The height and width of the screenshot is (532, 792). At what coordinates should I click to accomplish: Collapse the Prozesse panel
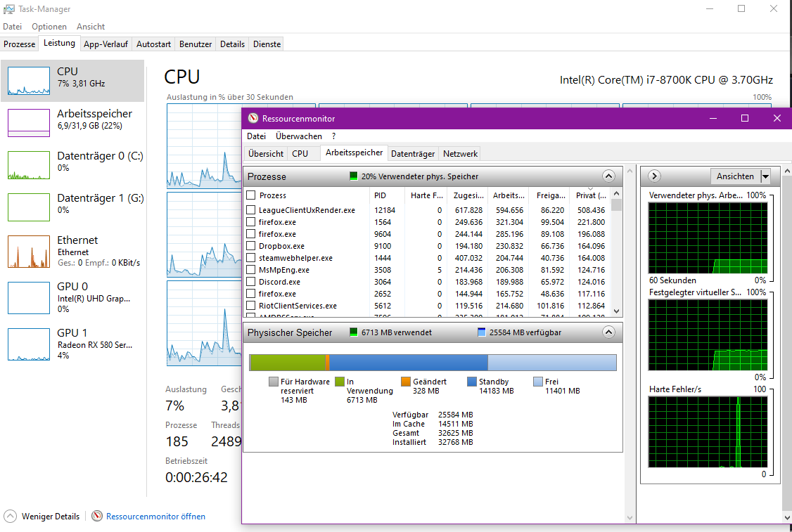click(608, 176)
